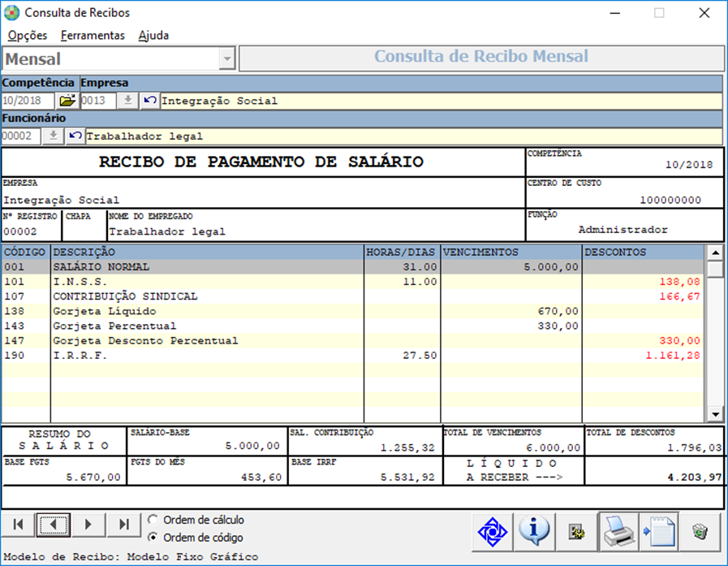Image resolution: width=728 pixels, height=566 pixels.
Task: Click the 138,08 I.N.S.S. discount value
Action: [680, 282]
